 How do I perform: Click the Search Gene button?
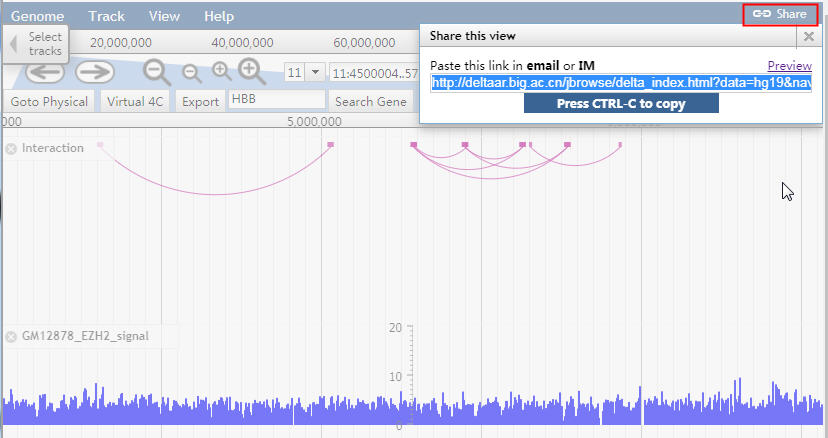pyautogui.click(x=371, y=101)
